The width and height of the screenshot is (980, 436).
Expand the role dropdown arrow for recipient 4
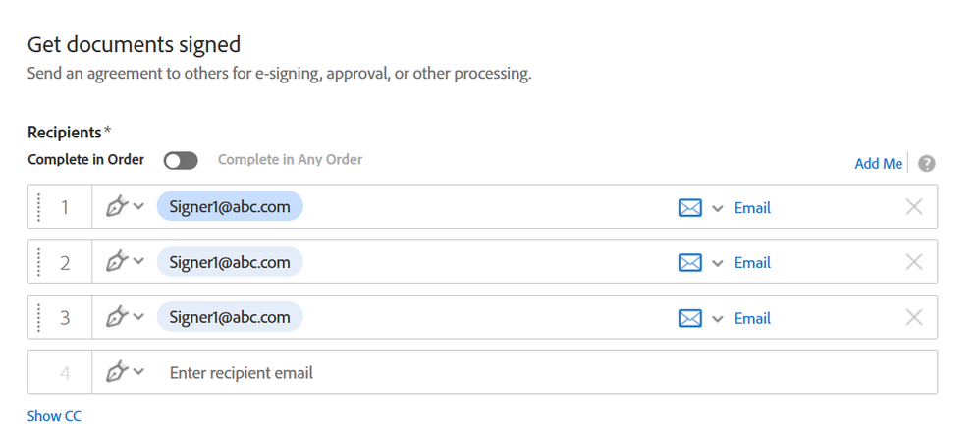pyautogui.click(x=138, y=372)
